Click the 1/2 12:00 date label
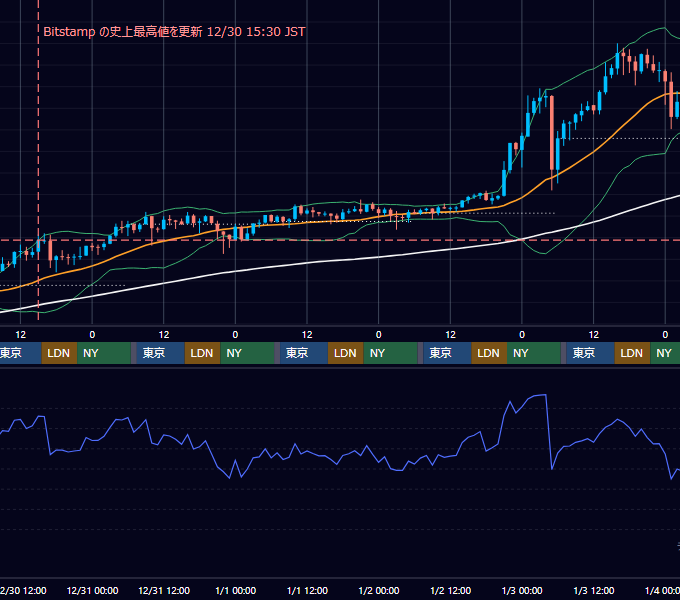This screenshot has height=600, width=680. (x=451, y=590)
